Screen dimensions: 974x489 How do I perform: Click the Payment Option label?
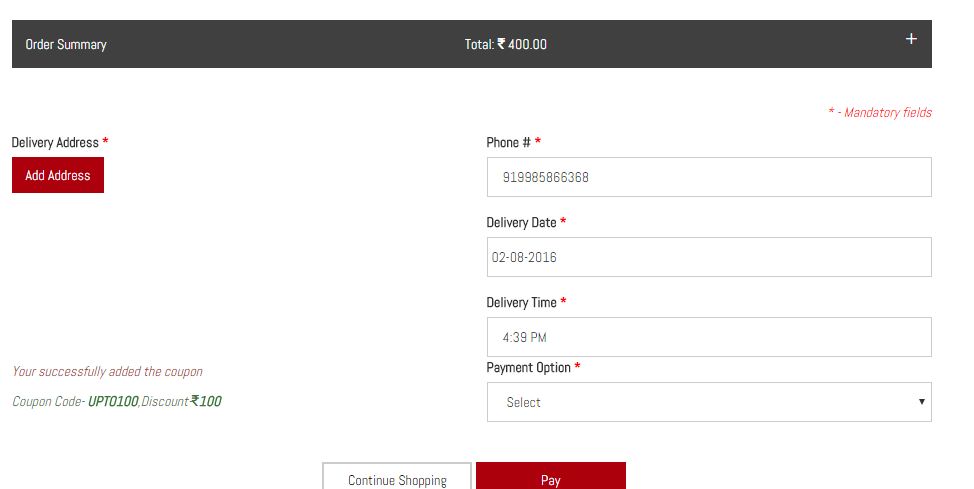(x=528, y=368)
